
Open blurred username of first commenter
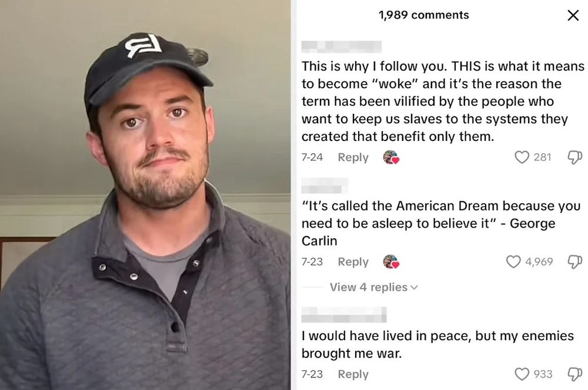pyautogui.click(x=342, y=47)
